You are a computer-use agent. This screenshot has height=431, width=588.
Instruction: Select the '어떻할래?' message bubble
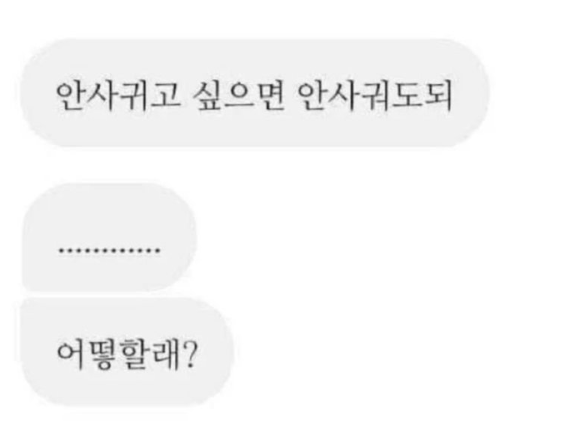coord(127,353)
